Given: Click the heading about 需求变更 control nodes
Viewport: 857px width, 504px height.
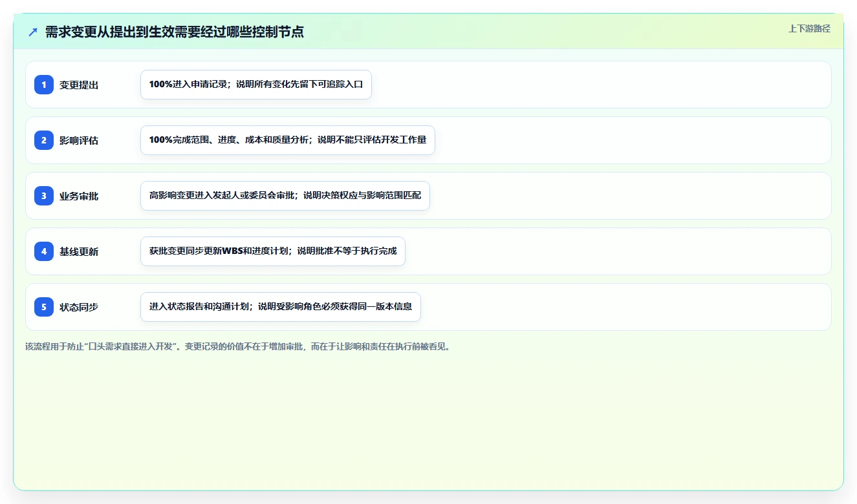Looking at the screenshot, I should [175, 32].
